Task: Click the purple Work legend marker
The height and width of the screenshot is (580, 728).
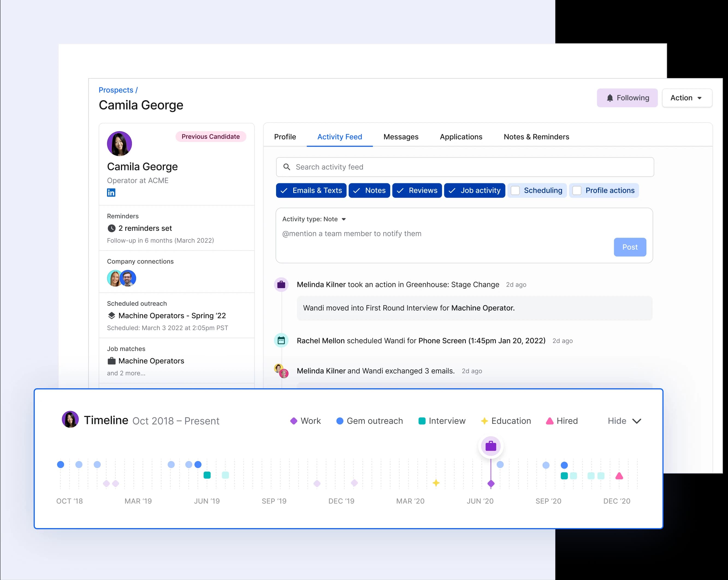Action: tap(294, 421)
